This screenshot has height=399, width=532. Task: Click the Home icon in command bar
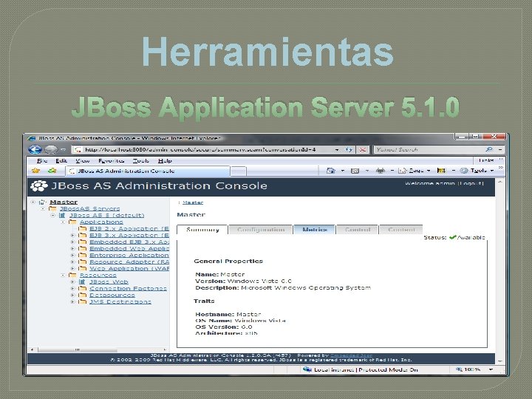[330, 171]
